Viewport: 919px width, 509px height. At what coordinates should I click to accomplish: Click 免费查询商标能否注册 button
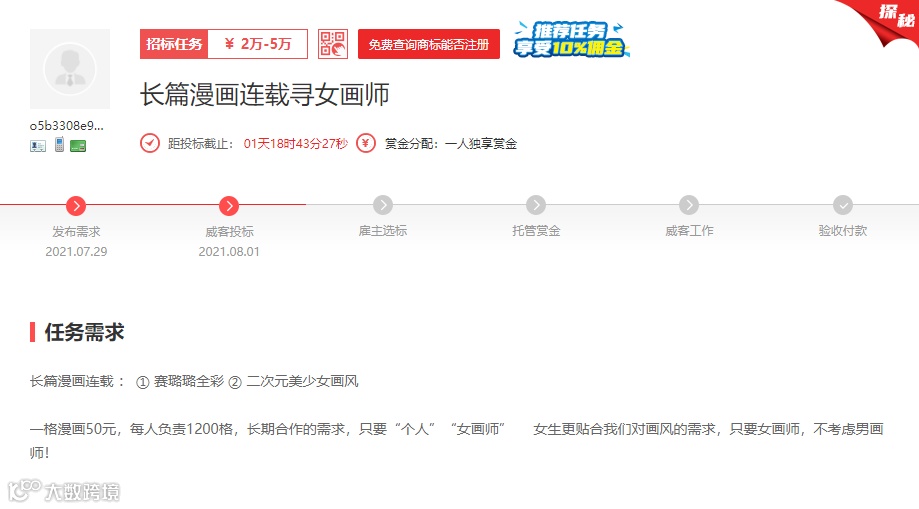pos(428,44)
